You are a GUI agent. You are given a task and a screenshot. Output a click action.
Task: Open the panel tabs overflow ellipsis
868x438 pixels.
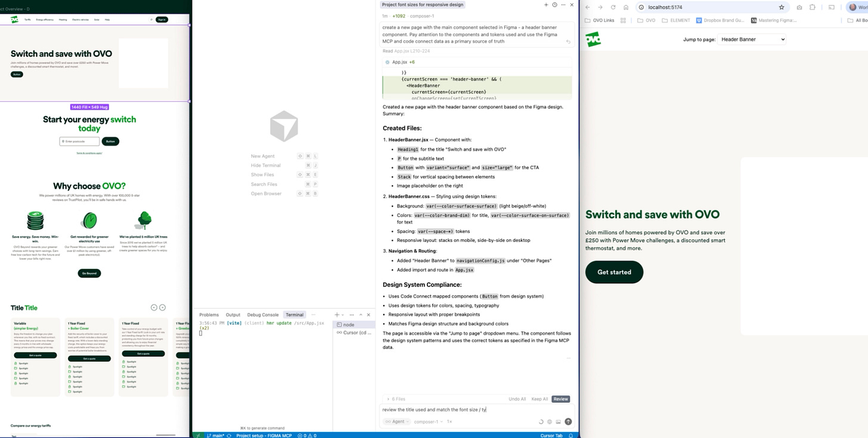pos(313,315)
